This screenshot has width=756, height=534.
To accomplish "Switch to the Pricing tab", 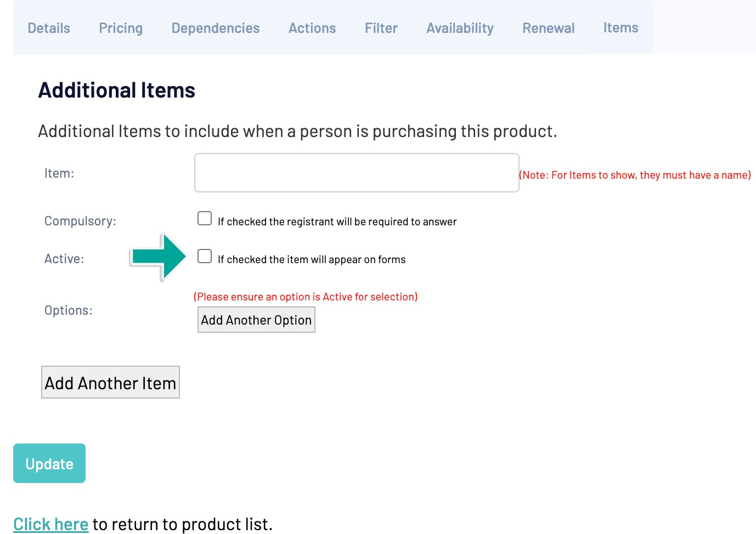I will pos(121,28).
